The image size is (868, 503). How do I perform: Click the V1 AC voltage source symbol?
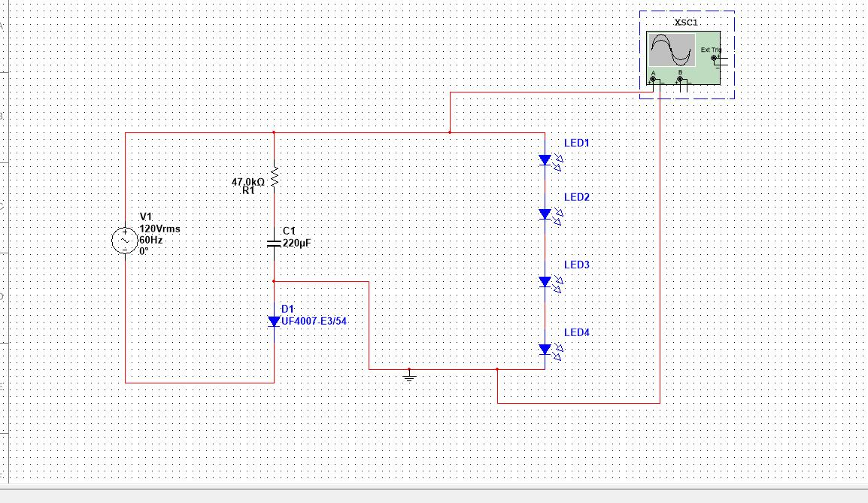pos(123,241)
